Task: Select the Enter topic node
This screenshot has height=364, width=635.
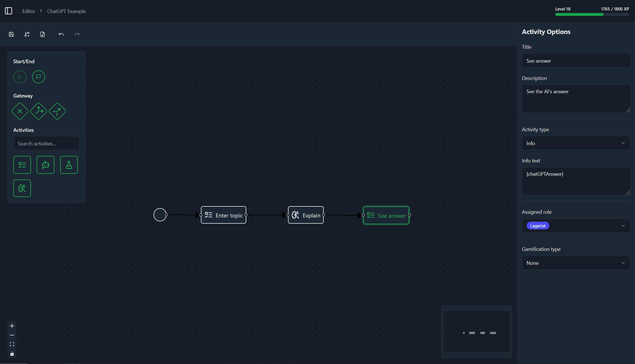Action: [x=224, y=215]
